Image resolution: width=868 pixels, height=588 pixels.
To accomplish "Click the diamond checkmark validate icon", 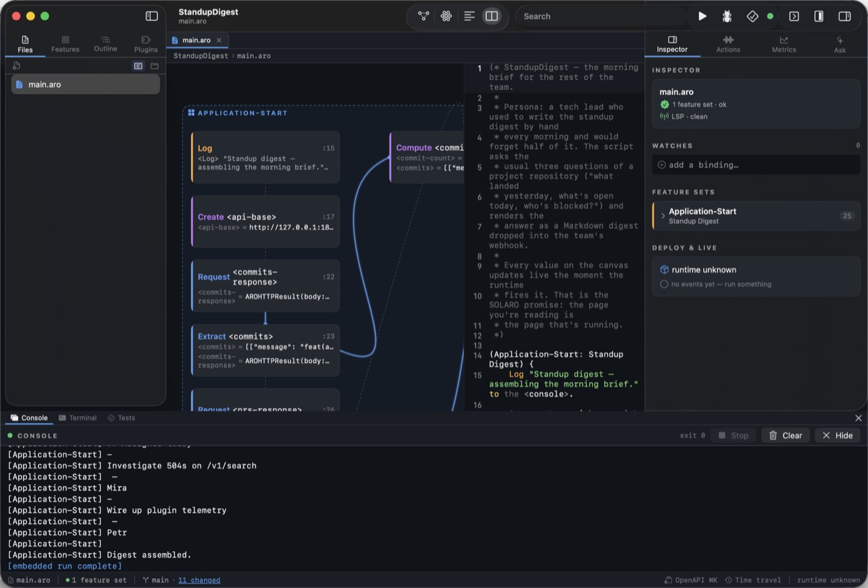I will (752, 16).
